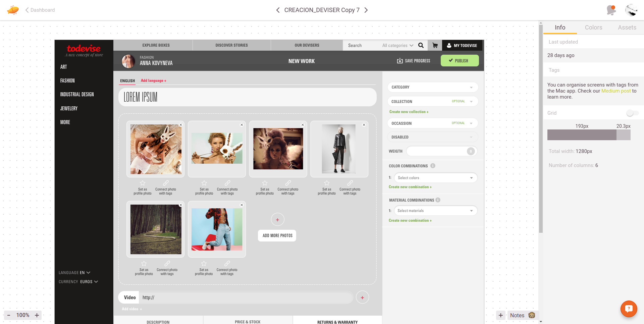Click the Lorem Ipsum title field
This screenshot has height=324, width=644.
click(x=248, y=97)
